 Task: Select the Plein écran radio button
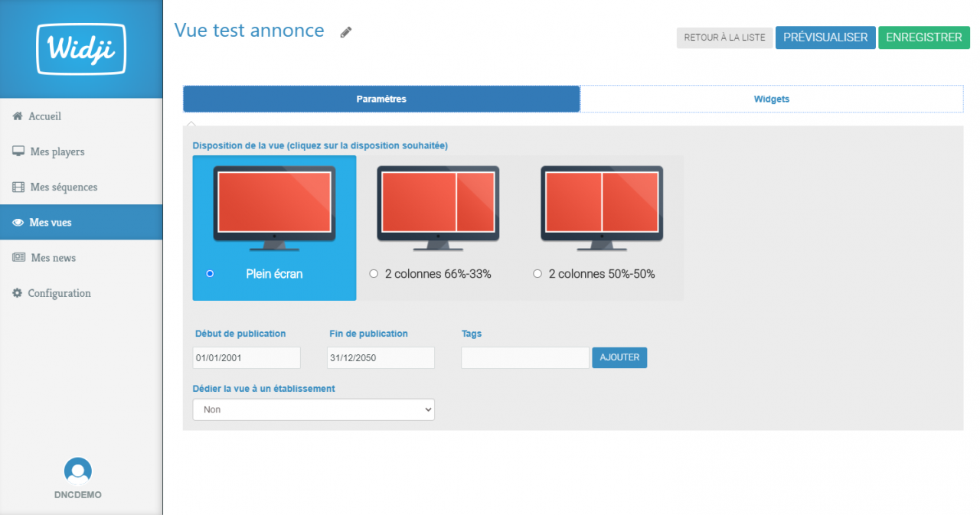point(210,273)
